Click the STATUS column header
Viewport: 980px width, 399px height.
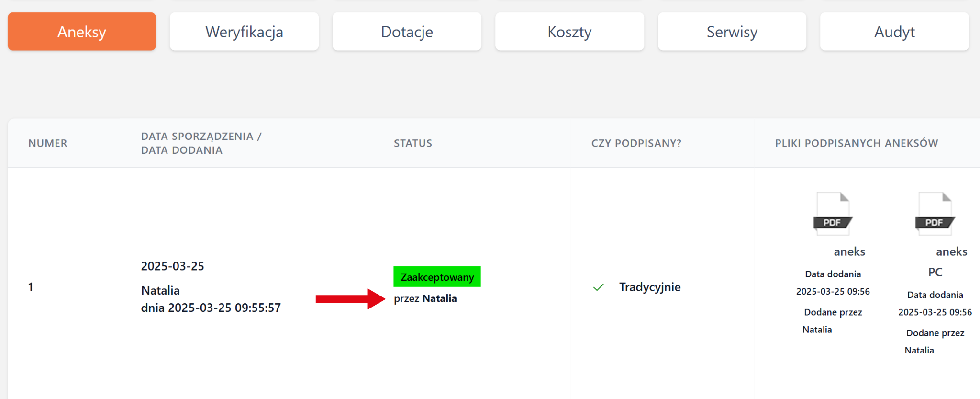click(x=413, y=143)
